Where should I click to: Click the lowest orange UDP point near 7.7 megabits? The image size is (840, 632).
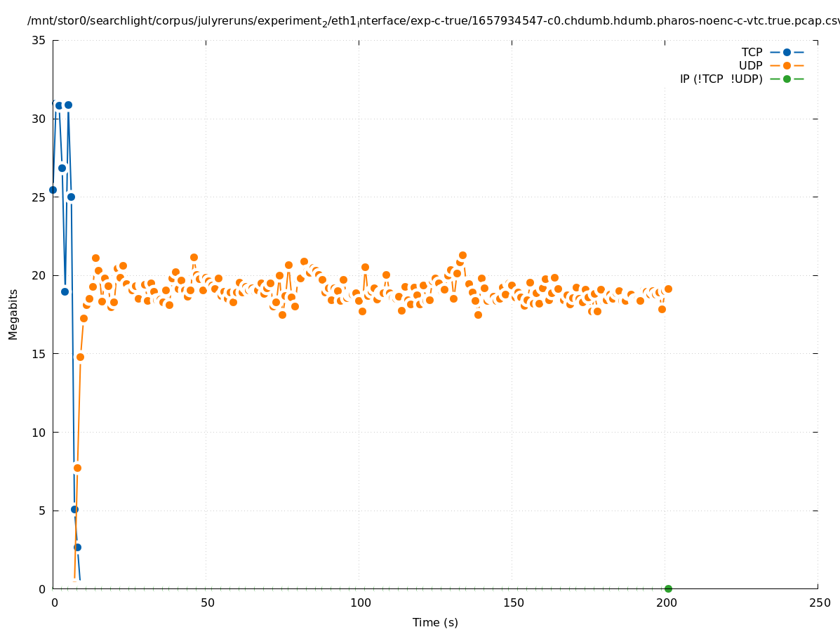(77, 468)
